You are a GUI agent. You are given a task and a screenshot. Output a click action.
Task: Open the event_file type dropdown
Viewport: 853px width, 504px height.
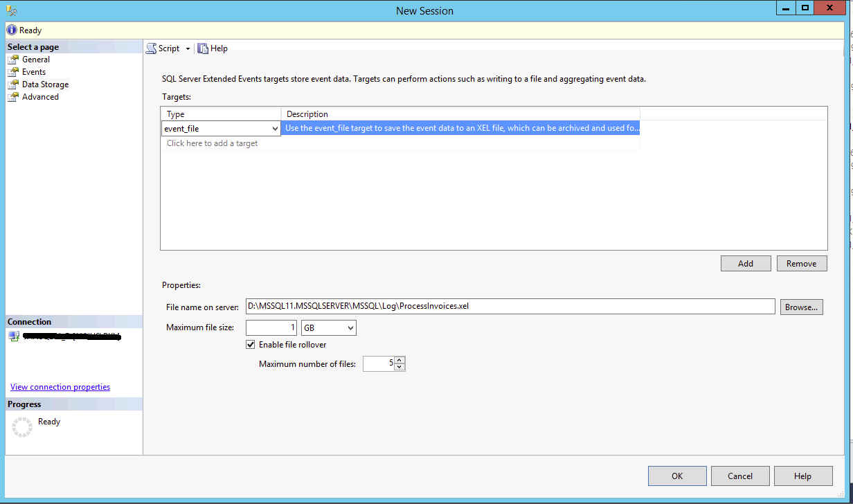point(276,129)
